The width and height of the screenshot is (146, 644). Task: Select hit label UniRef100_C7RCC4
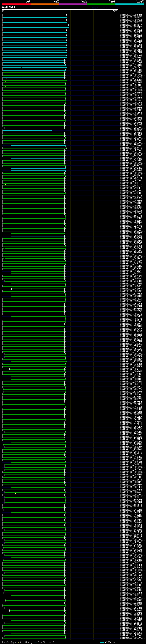pos(131,364)
